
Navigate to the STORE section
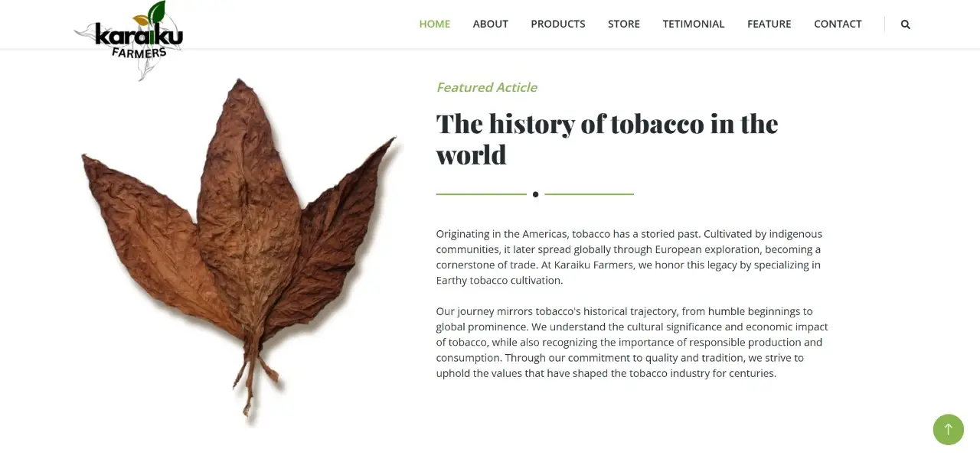tap(623, 24)
